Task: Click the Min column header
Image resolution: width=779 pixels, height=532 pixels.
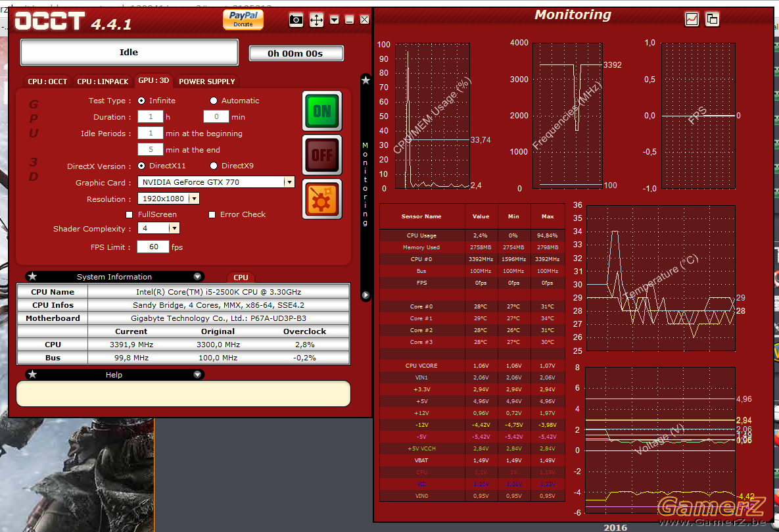Action: click(513, 217)
